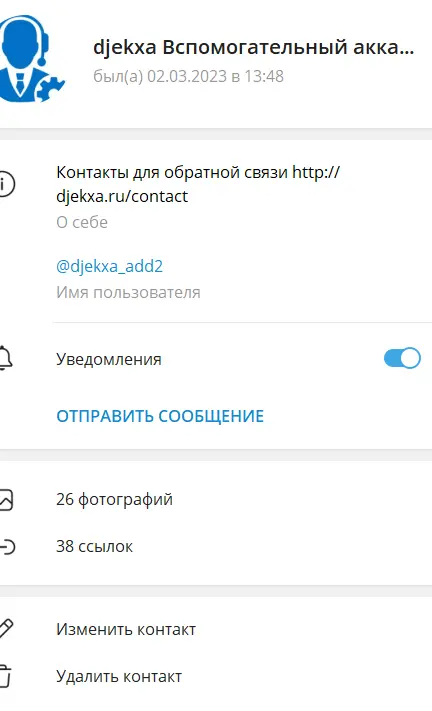Click the О себе caption under bio
The height and width of the screenshot is (711, 432).
pyautogui.click(x=82, y=222)
